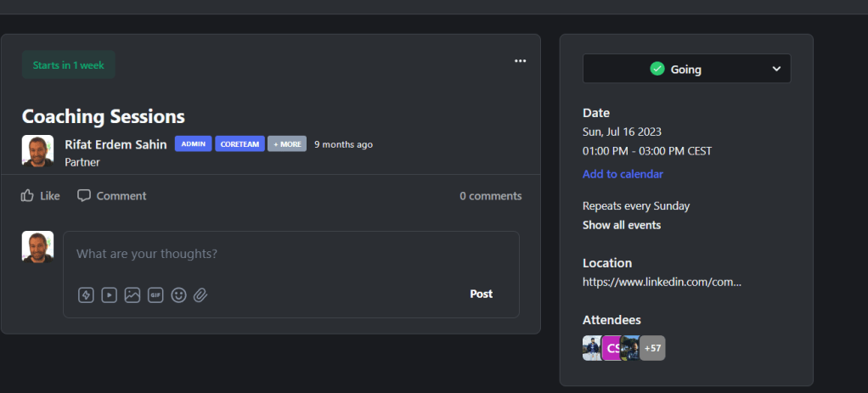This screenshot has height=393, width=868.
Task: Click the 'Starts in 1 week' label
Action: coord(69,65)
